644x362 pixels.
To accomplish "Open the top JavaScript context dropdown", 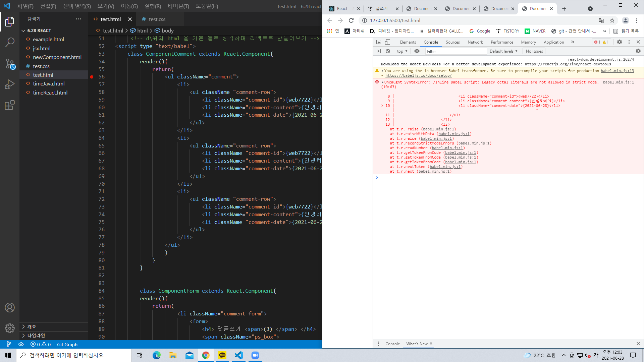I will tap(402, 51).
